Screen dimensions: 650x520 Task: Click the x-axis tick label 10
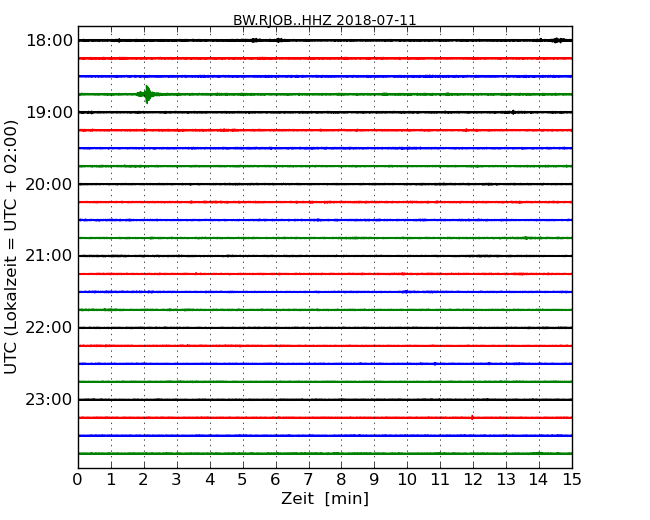click(x=407, y=479)
